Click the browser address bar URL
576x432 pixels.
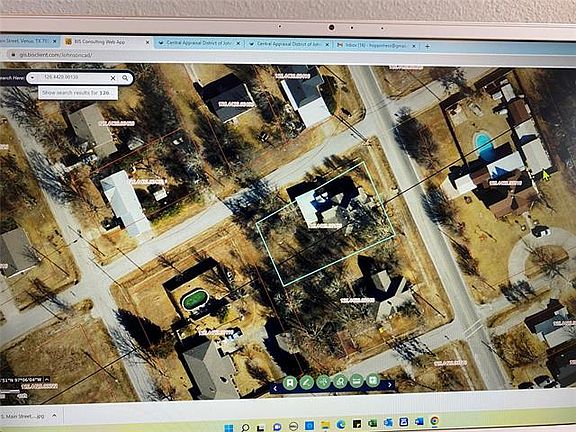56,55
